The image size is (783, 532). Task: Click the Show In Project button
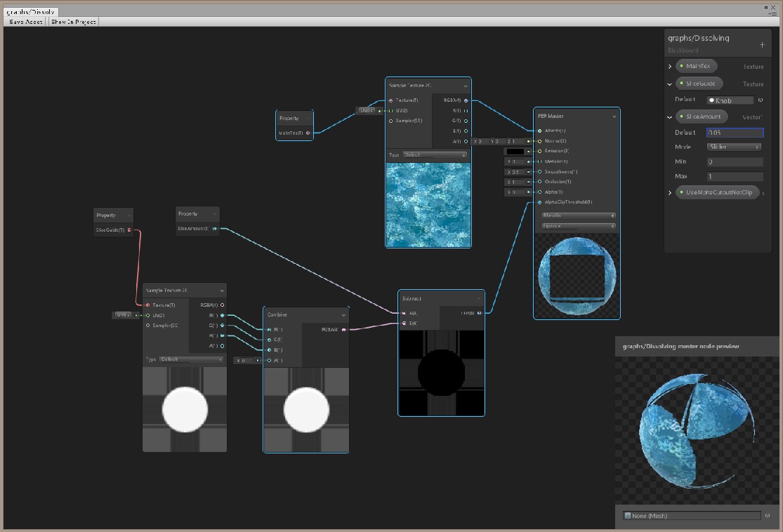[72, 21]
